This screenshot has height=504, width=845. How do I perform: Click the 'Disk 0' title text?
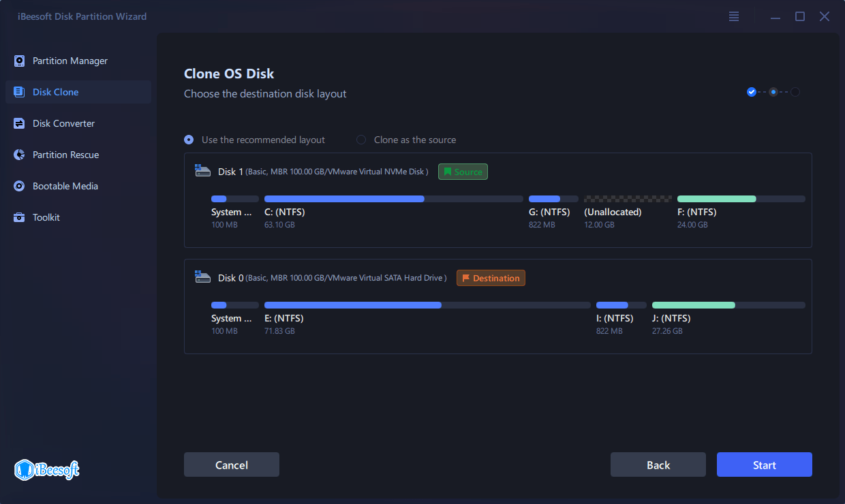(x=230, y=278)
